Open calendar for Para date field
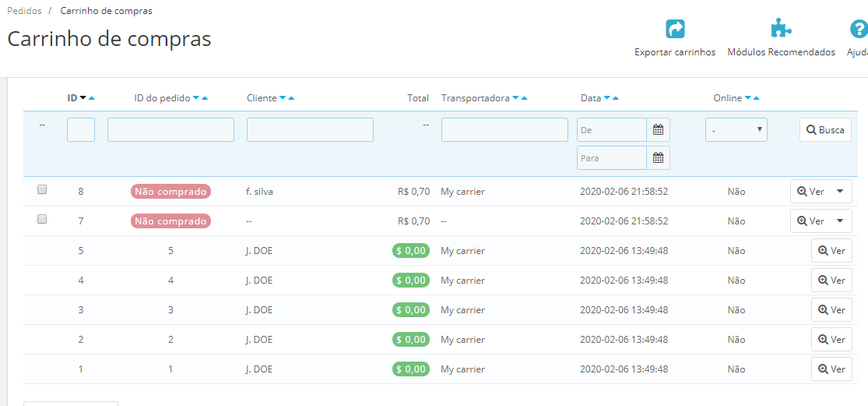The height and width of the screenshot is (406, 868). click(x=658, y=158)
